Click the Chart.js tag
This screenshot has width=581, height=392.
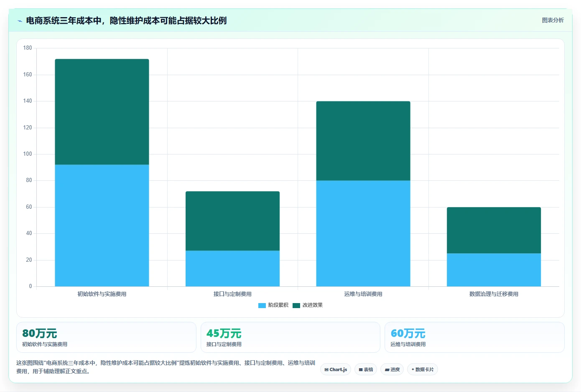tap(336, 369)
